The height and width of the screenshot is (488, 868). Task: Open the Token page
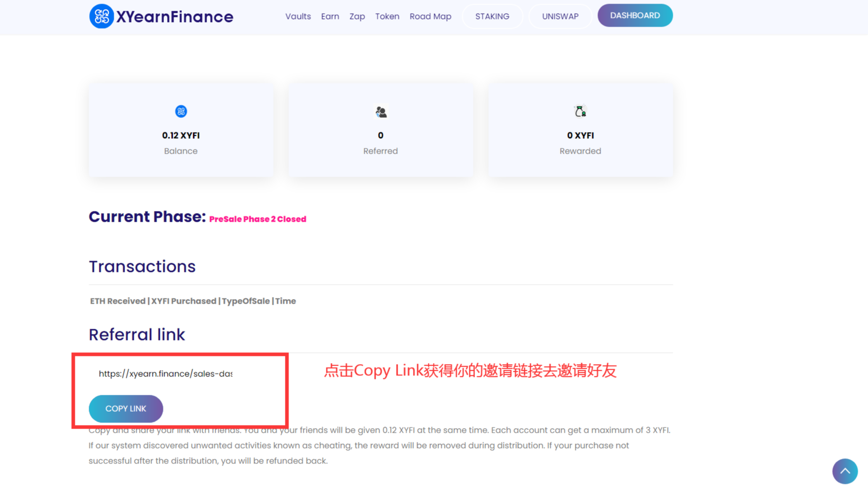387,16
